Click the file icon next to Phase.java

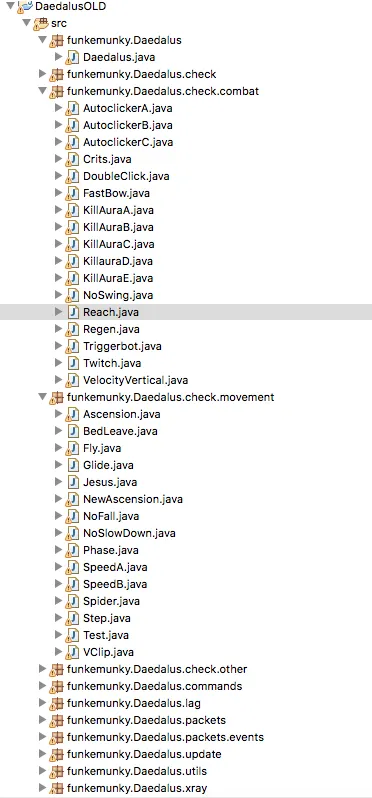73,550
